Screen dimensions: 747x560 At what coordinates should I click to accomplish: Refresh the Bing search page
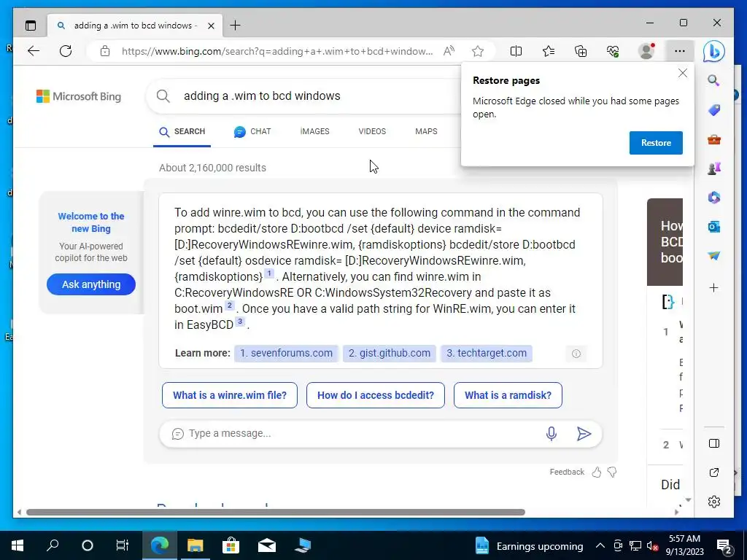point(66,51)
